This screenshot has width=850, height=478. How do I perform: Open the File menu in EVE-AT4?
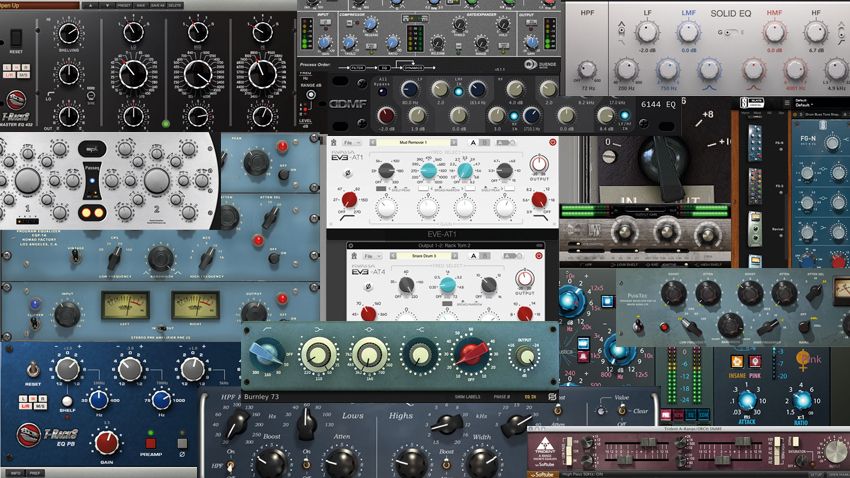371,256
